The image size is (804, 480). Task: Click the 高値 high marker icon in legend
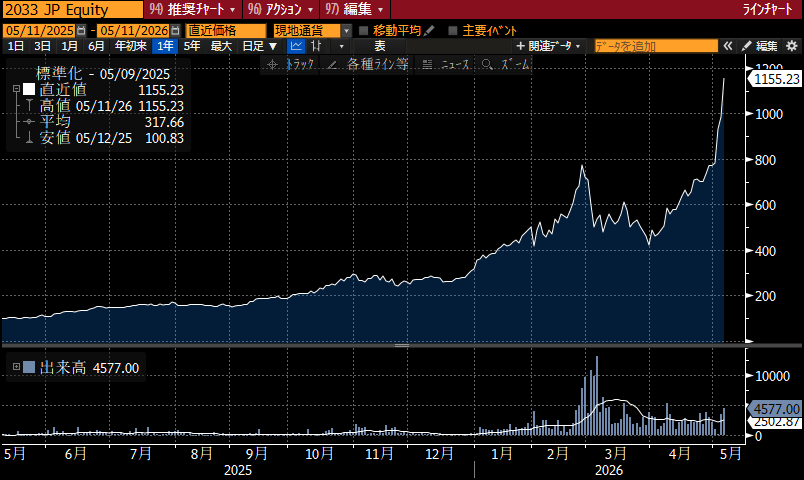click(x=29, y=106)
